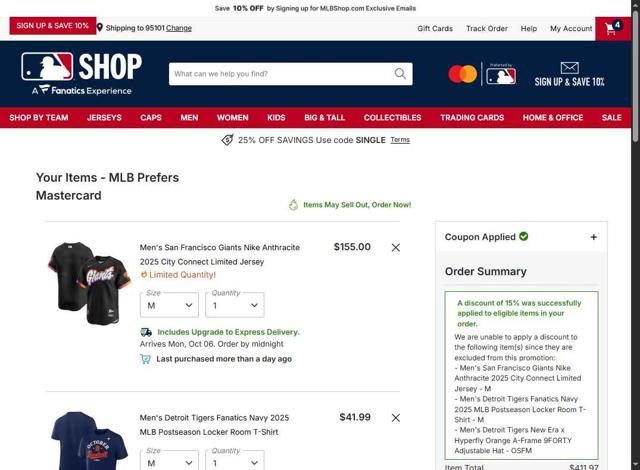Click the red SIGN UP & SAVE 10% button

pos(53,26)
